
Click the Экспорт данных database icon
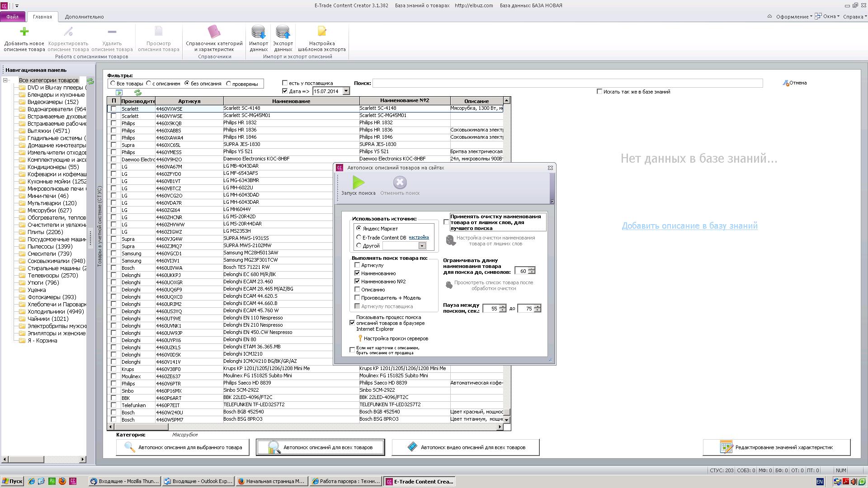tap(283, 32)
